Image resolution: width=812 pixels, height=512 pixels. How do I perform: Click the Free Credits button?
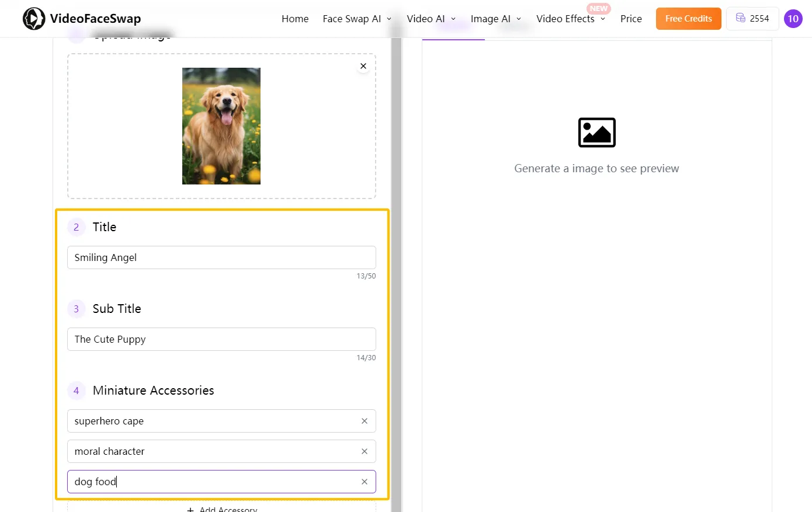click(689, 19)
